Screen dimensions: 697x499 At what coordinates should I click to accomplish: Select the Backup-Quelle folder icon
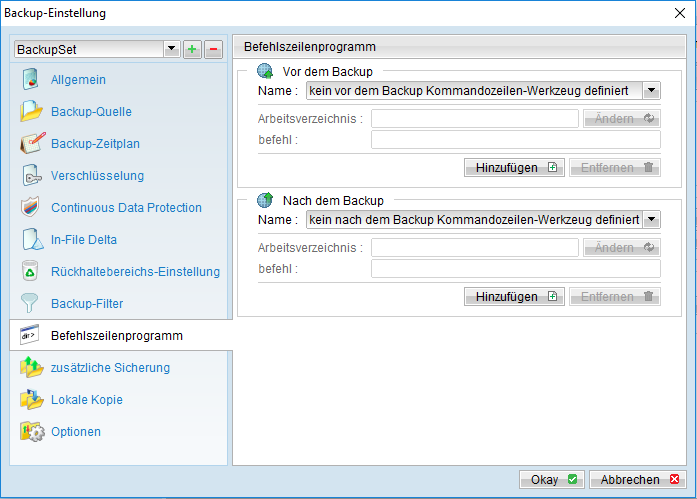(x=31, y=112)
